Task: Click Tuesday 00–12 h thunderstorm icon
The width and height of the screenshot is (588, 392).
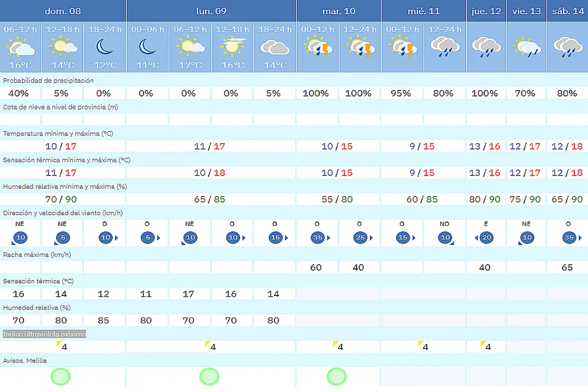Action: point(317,47)
